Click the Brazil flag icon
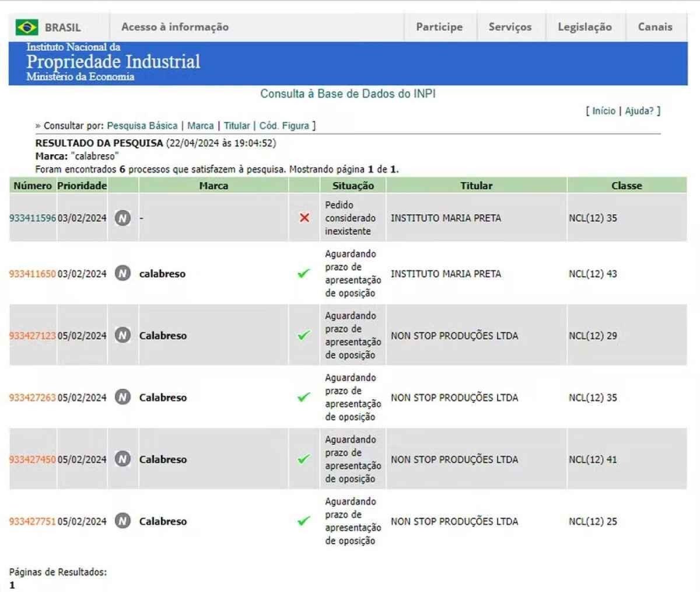 (x=27, y=27)
